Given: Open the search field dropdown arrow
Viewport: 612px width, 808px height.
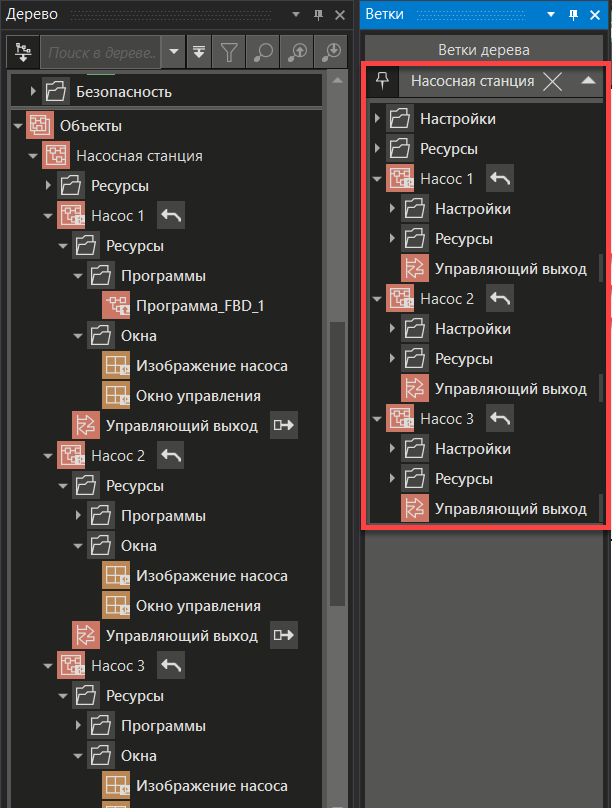Looking at the screenshot, I should coord(175,51).
